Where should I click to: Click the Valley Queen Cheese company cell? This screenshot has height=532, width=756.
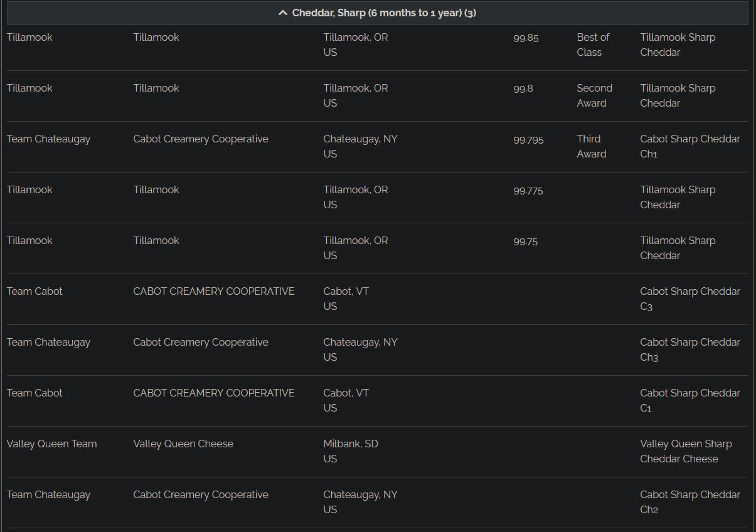pyautogui.click(x=183, y=444)
